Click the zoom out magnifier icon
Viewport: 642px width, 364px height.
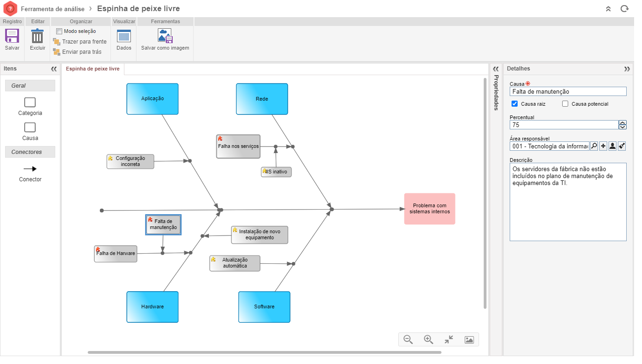tap(408, 339)
